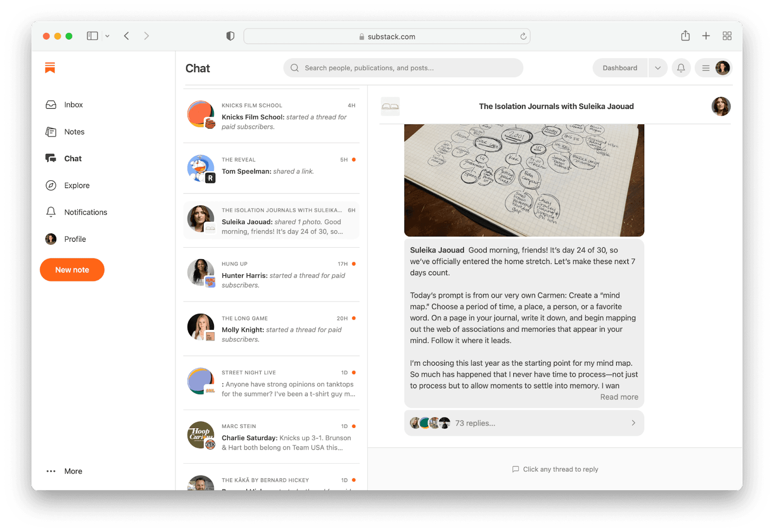Open the mind map photo

click(524, 180)
